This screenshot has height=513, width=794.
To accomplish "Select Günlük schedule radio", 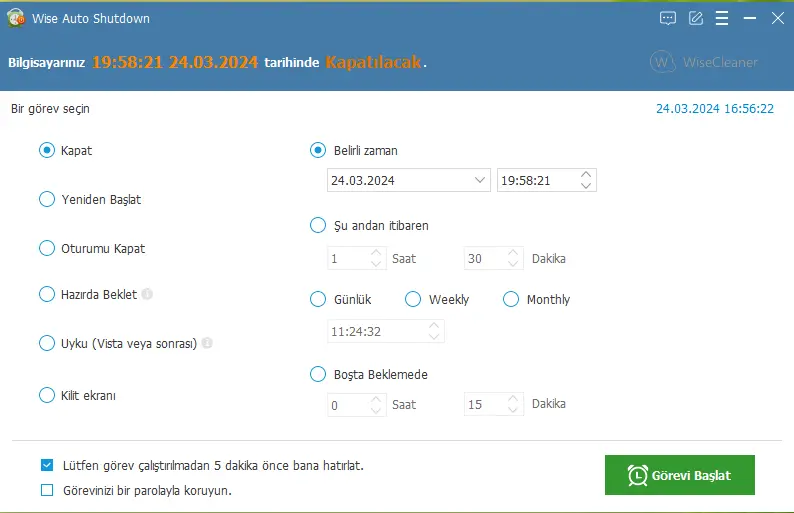I will click(x=318, y=299).
